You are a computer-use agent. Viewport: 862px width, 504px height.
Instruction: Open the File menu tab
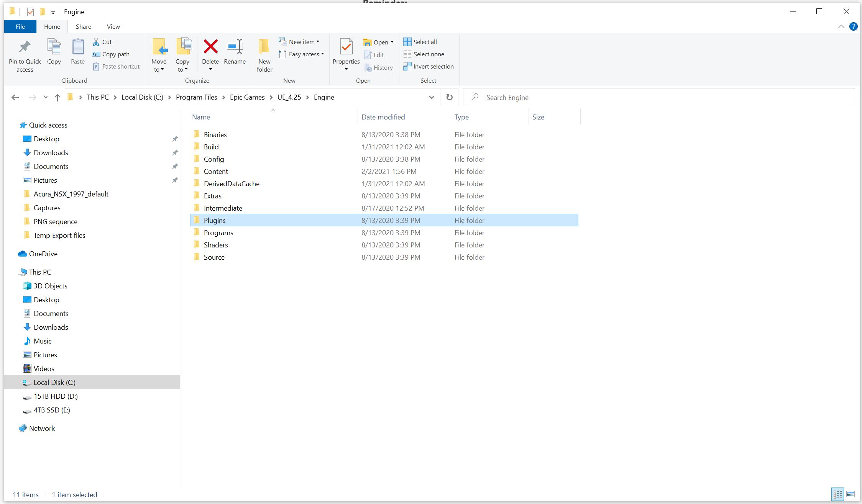pos(20,26)
